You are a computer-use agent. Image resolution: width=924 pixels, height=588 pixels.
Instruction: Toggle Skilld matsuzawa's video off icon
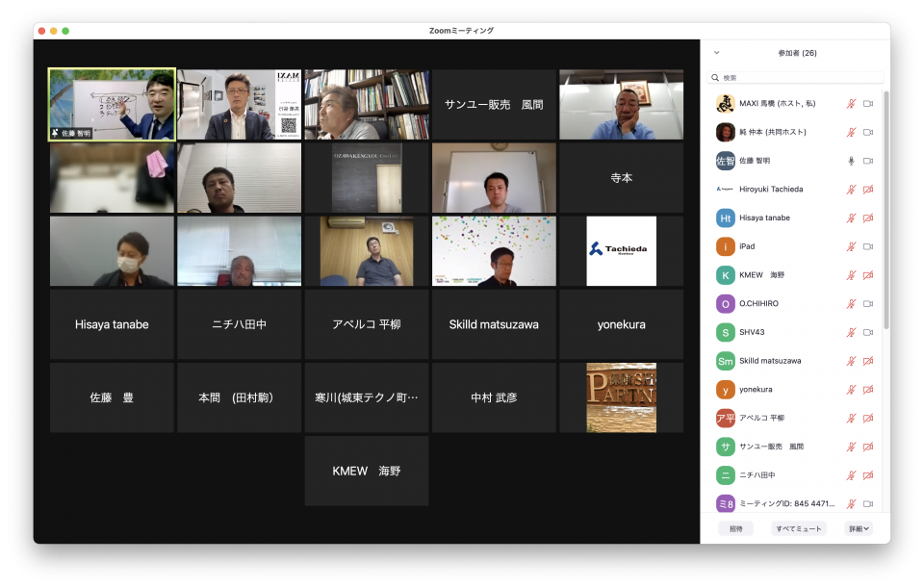coord(868,361)
